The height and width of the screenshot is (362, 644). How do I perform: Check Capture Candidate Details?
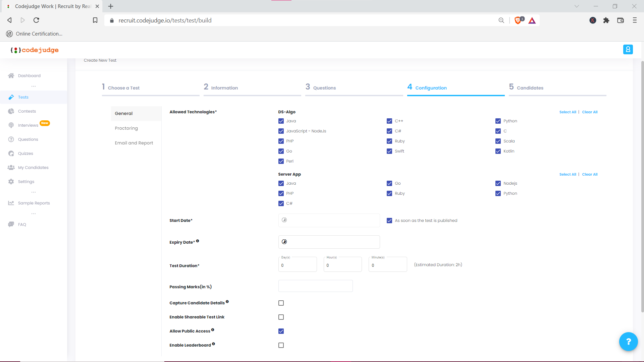(281, 303)
